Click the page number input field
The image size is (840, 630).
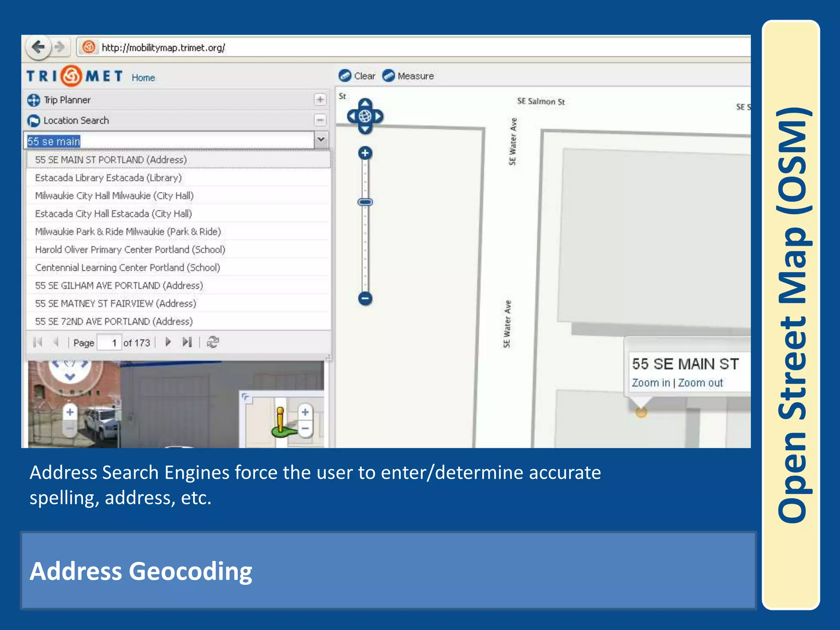click(x=110, y=342)
